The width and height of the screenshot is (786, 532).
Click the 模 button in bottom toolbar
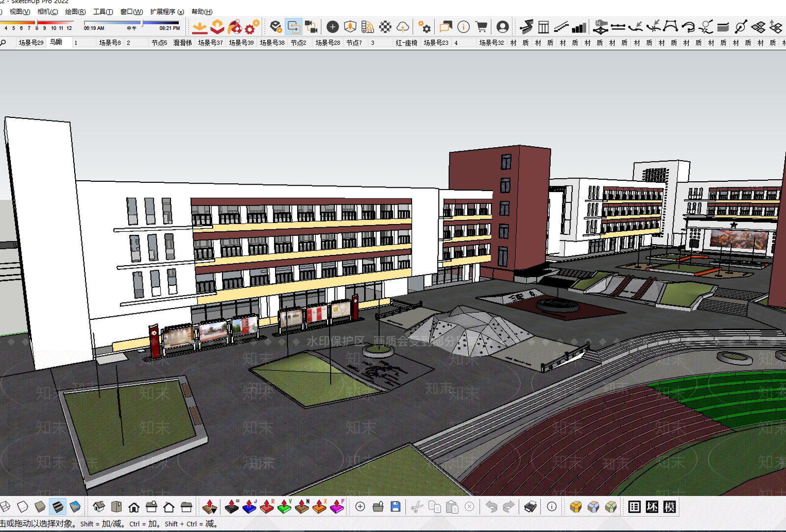coord(669,506)
